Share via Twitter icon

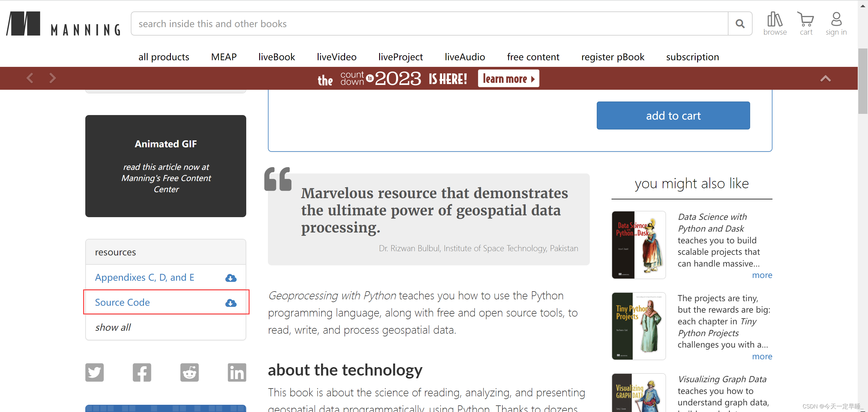[x=94, y=372]
